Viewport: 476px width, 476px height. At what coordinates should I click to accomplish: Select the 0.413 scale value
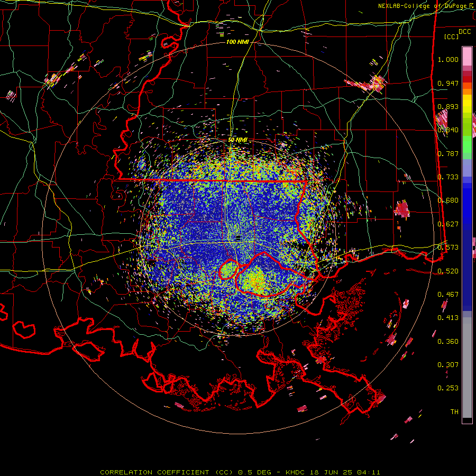point(448,318)
